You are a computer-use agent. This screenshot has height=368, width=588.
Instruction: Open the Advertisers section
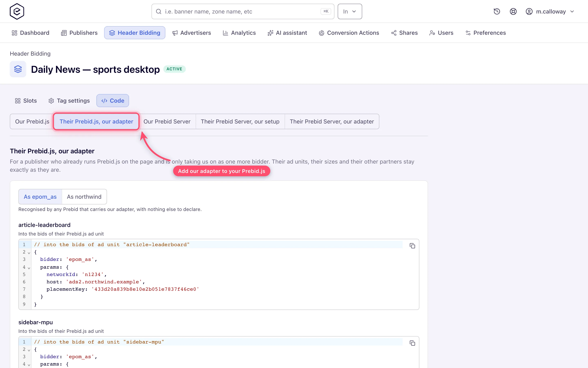192,33
